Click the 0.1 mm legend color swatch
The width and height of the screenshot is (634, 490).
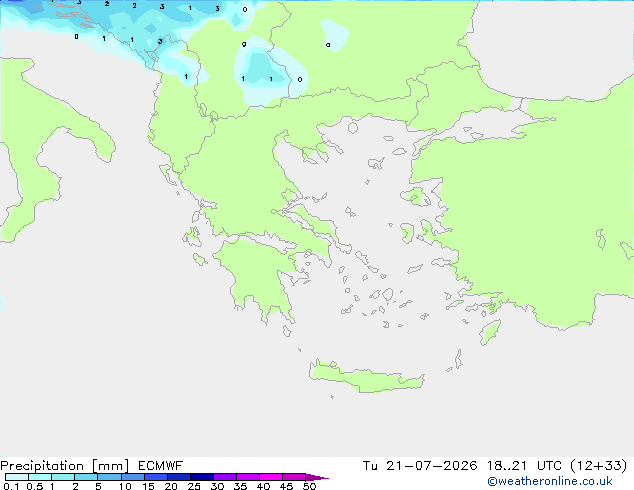point(17,477)
